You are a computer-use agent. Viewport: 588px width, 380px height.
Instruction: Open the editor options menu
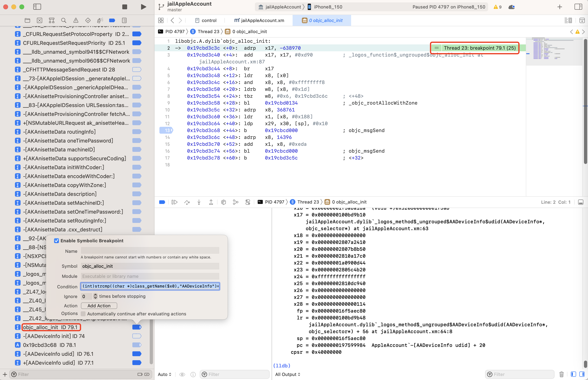[x=568, y=20]
